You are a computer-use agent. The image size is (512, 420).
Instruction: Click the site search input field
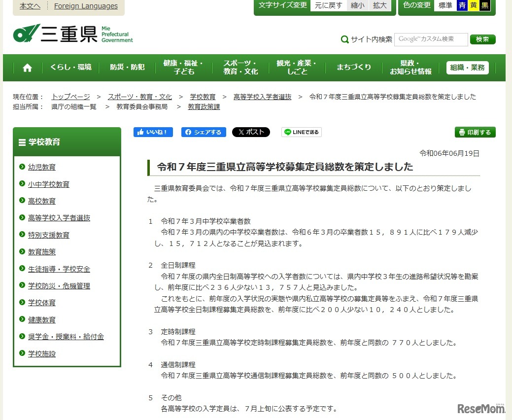[x=431, y=39]
